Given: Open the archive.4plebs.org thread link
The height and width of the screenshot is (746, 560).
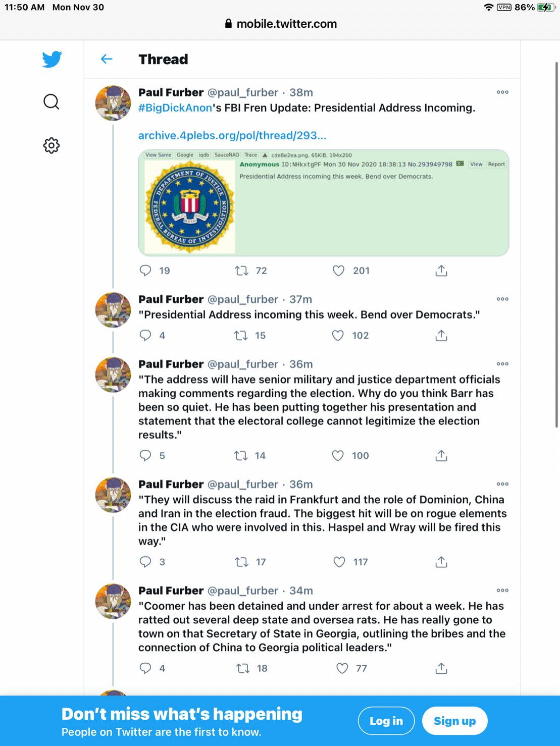Looking at the screenshot, I should [232, 135].
